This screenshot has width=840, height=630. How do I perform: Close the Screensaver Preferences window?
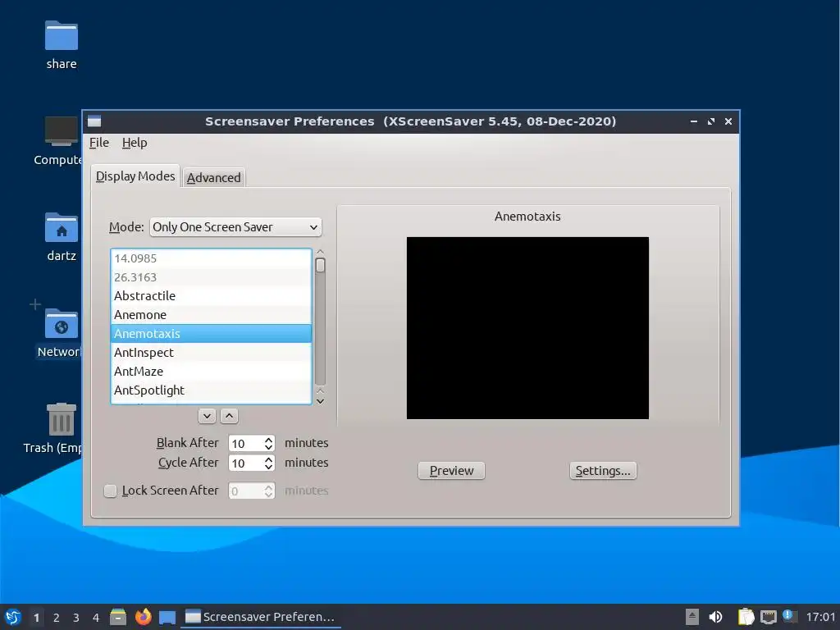(x=728, y=121)
